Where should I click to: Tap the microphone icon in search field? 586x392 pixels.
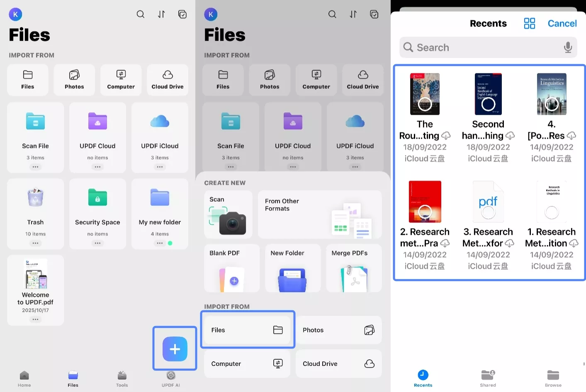click(x=568, y=47)
